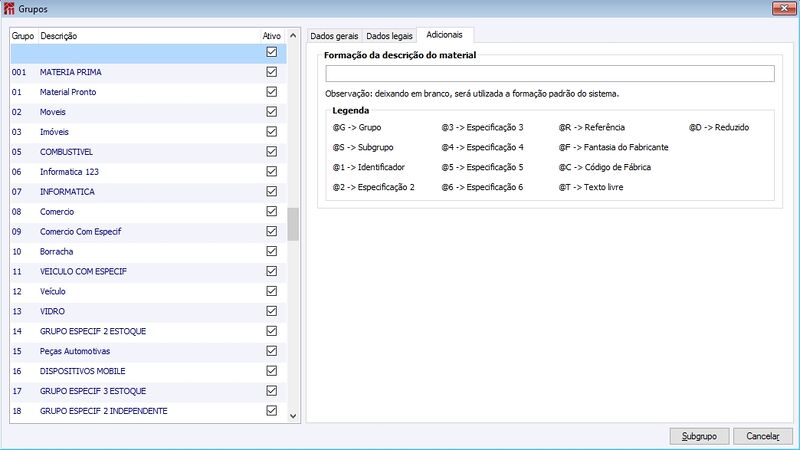Select the Veículo group 12 row
This screenshot has height=450, width=800.
point(148,291)
